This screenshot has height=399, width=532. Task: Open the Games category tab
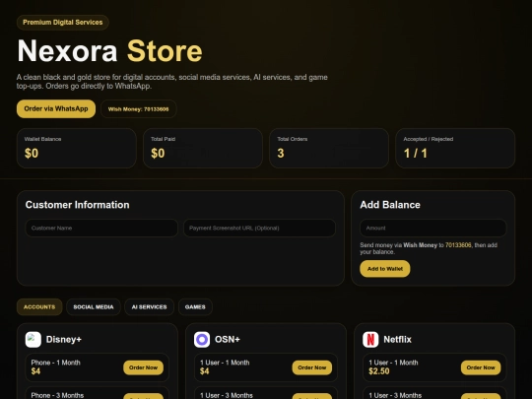pyautogui.click(x=195, y=307)
